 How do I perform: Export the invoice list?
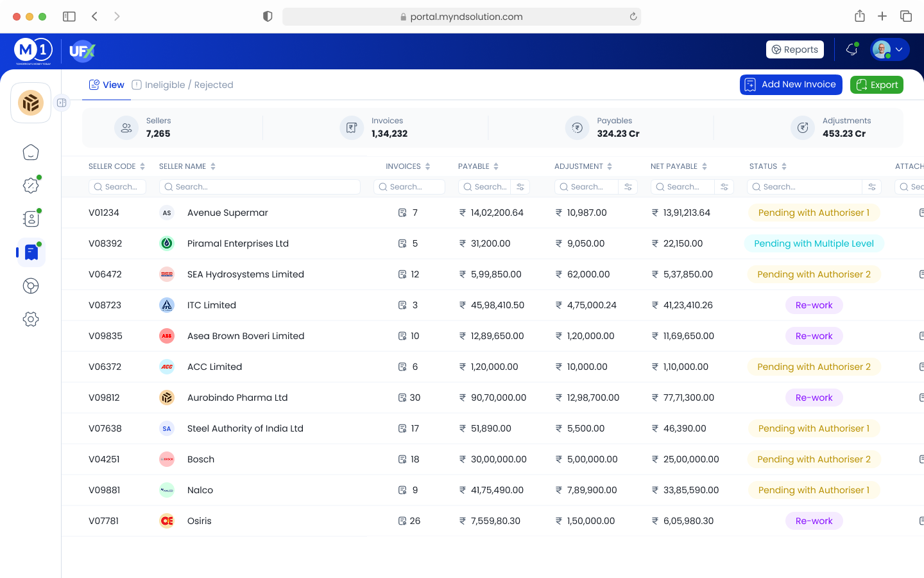tap(877, 85)
